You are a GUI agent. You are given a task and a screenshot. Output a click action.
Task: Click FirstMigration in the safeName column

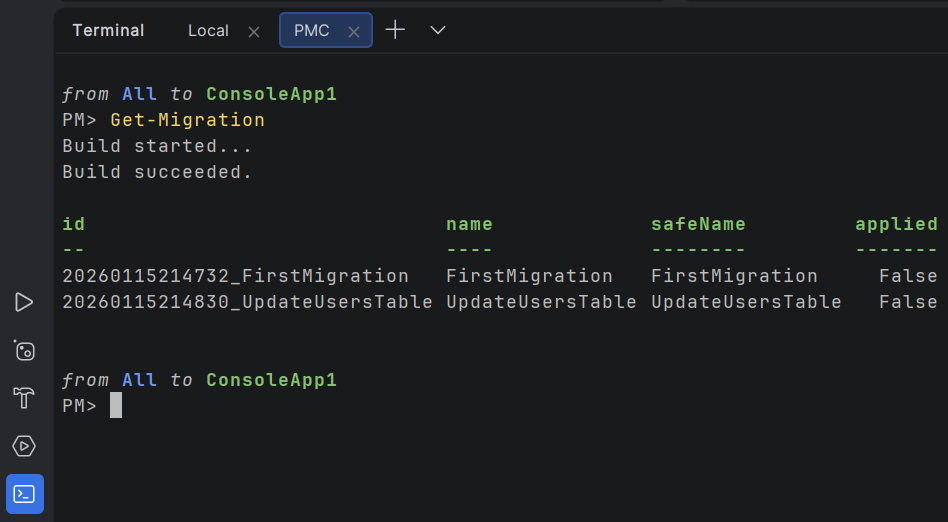[x=735, y=276]
